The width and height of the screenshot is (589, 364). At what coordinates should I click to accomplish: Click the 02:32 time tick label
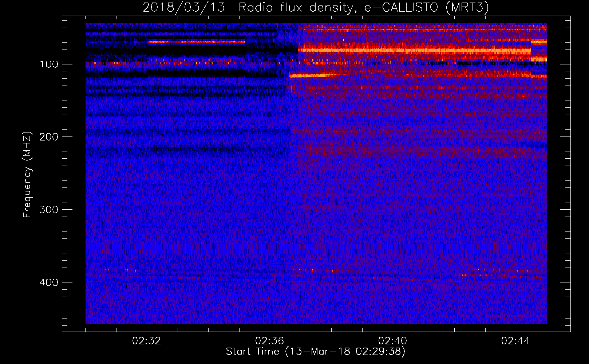click(x=147, y=341)
